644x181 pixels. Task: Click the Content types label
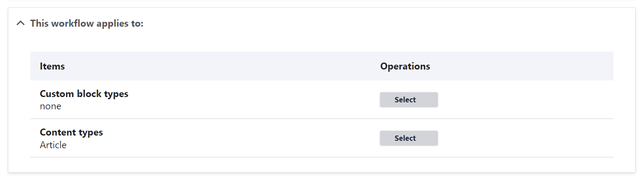tap(71, 132)
